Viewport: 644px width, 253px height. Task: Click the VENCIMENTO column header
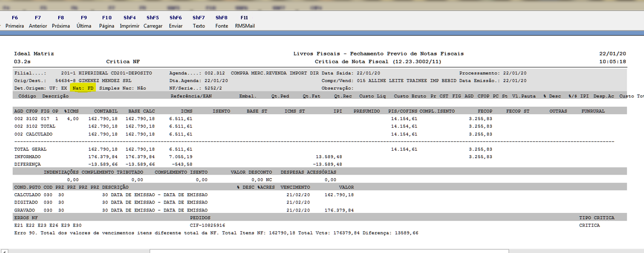click(295, 187)
